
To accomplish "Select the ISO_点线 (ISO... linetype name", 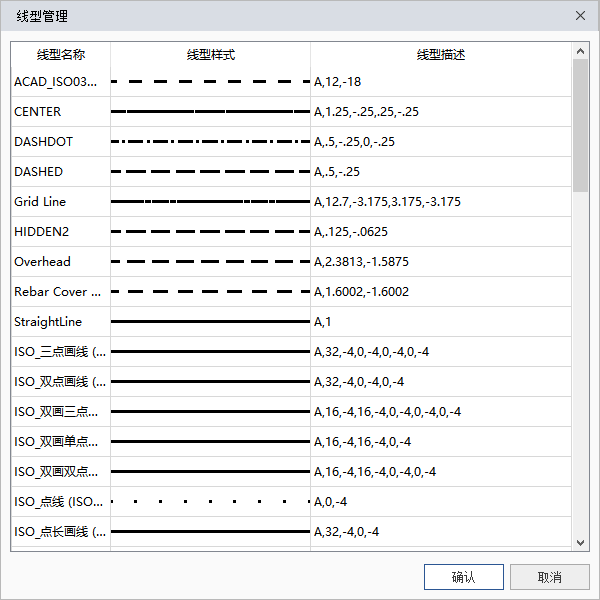I will click(59, 502).
